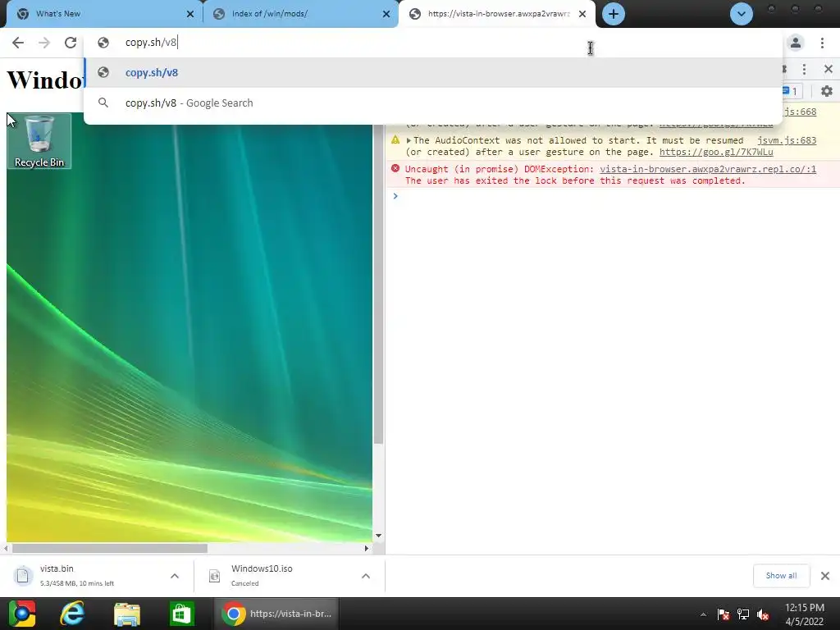The width and height of the screenshot is (840, 630).
Task: Reload the page with the refresh icon
Action: [71, 43]
